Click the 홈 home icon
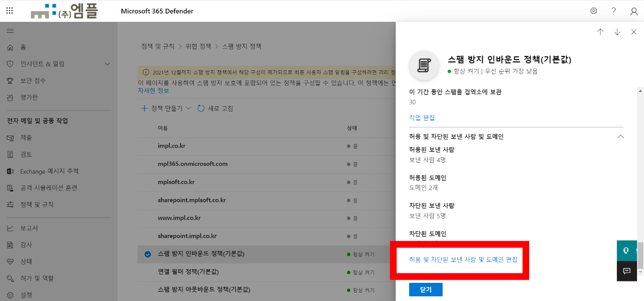 click(x=10, y=48)
